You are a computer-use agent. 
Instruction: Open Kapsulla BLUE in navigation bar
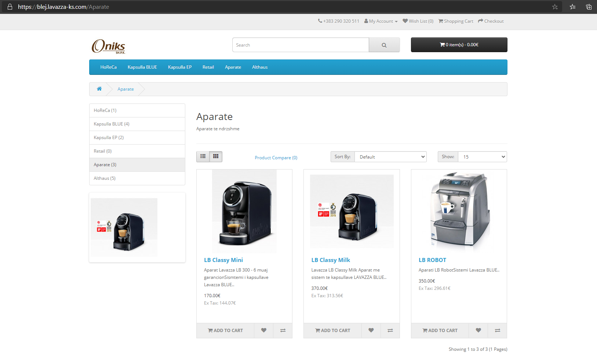[x=142, y=67]
